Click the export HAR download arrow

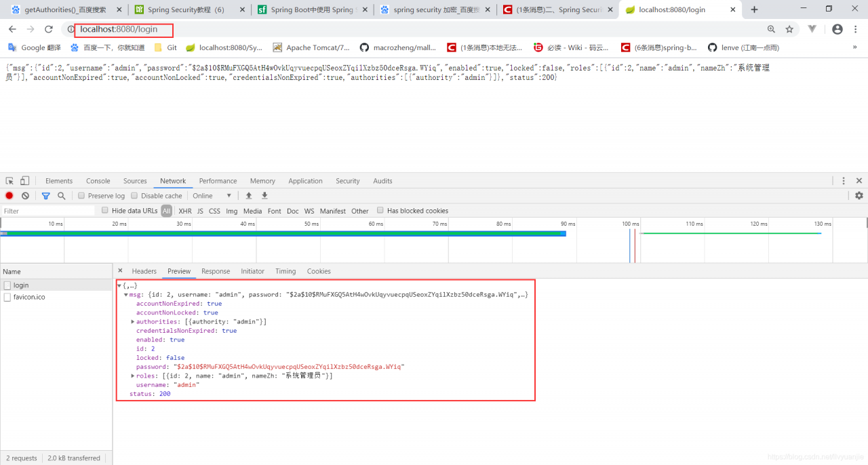coord(264,196)
